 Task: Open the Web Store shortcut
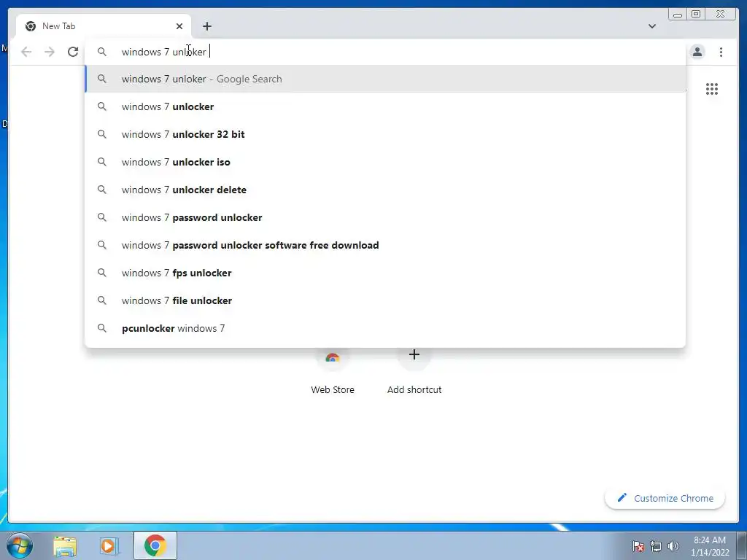333,371
